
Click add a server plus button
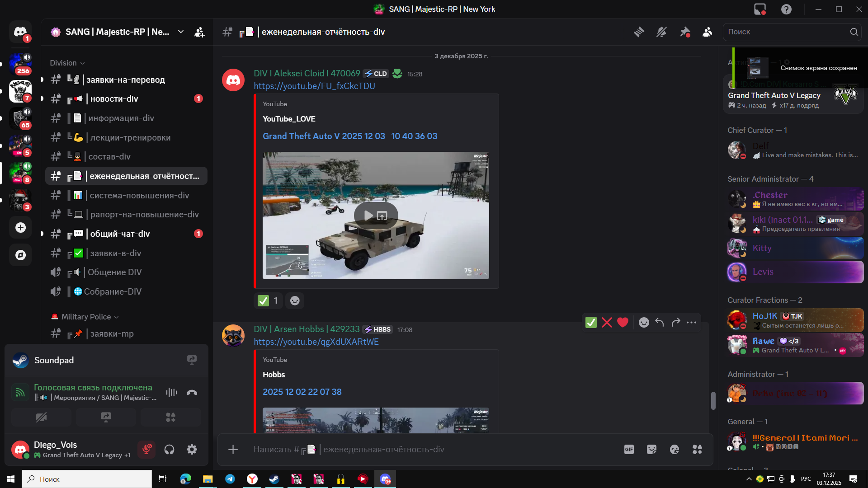coord(20,228)
